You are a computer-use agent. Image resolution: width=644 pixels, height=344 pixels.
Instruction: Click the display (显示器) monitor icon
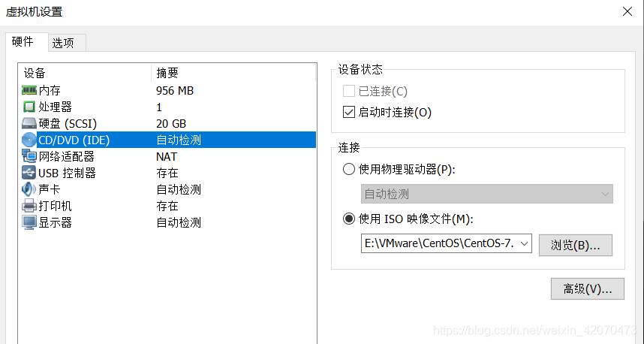(x=29, y=222)
